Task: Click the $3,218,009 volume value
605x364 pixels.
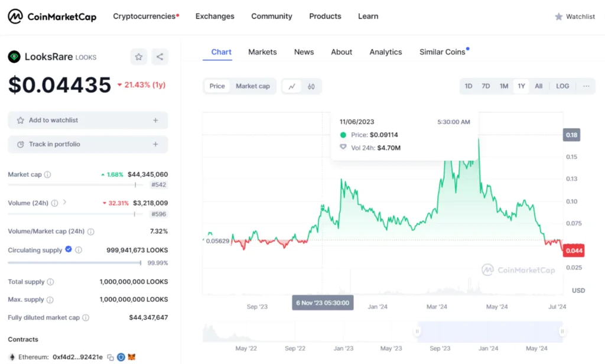Action: [x=151, y=203]
